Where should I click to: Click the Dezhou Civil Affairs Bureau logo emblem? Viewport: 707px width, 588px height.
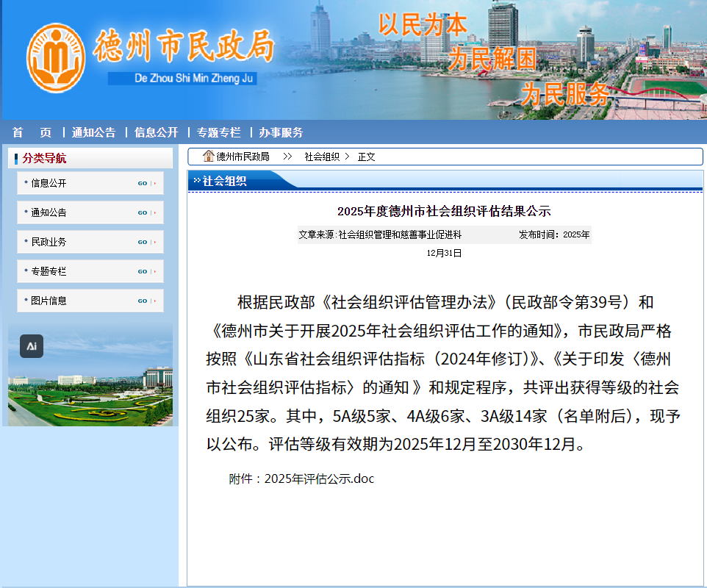(56, 59)
